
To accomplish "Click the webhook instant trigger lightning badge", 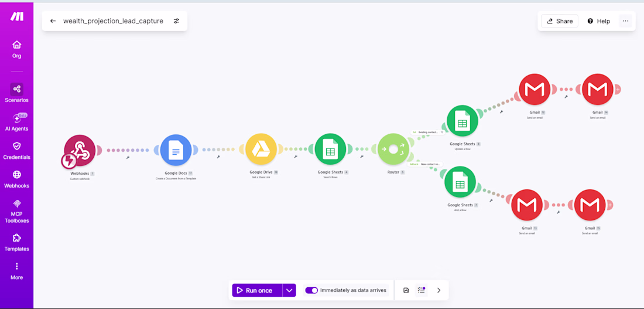I will tap(68, 161).
